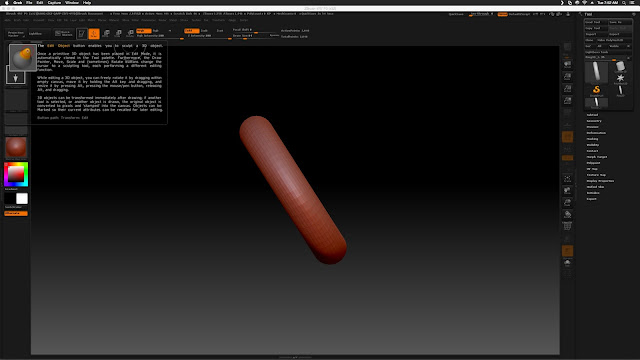640x360 pixels.
Task: Expand the Unified Skin sub-palette
Action: pyautogui.click(x=595, y=187)
